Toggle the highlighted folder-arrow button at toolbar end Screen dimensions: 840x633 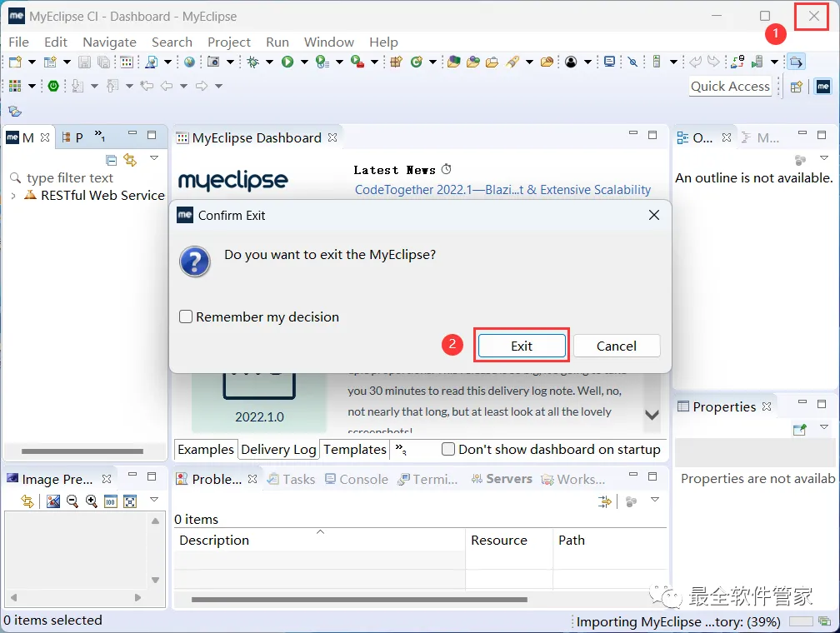point(797,62)
